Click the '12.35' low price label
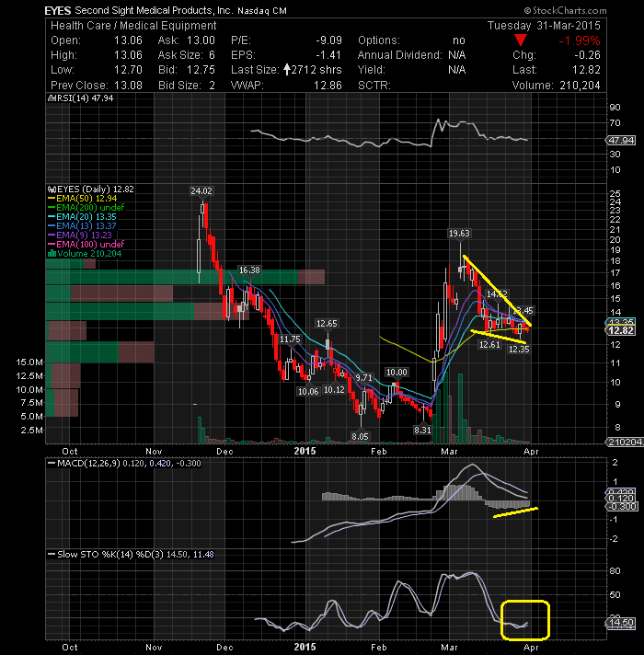The image size is (644, 655). 519,350
